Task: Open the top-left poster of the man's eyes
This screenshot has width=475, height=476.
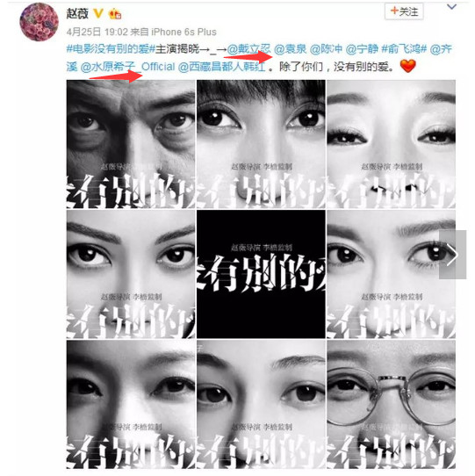Action: click(131, 144)
